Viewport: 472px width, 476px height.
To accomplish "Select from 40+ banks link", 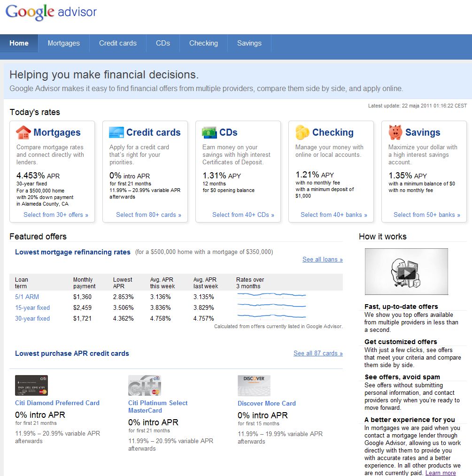I will click(x=334, y=215).
